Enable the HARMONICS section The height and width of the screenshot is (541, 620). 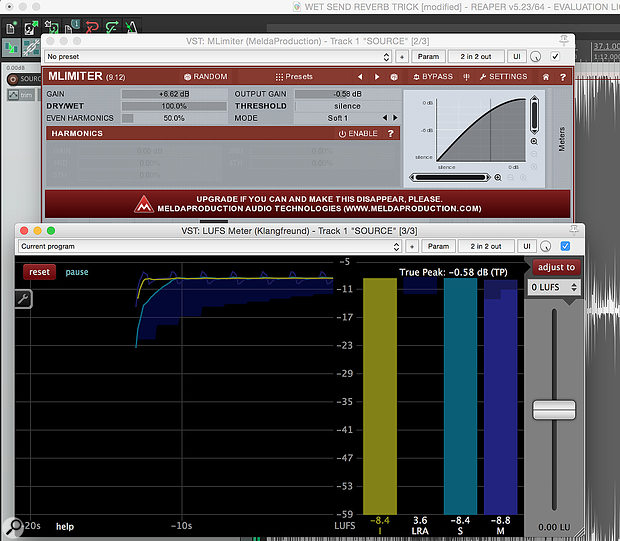358,134
